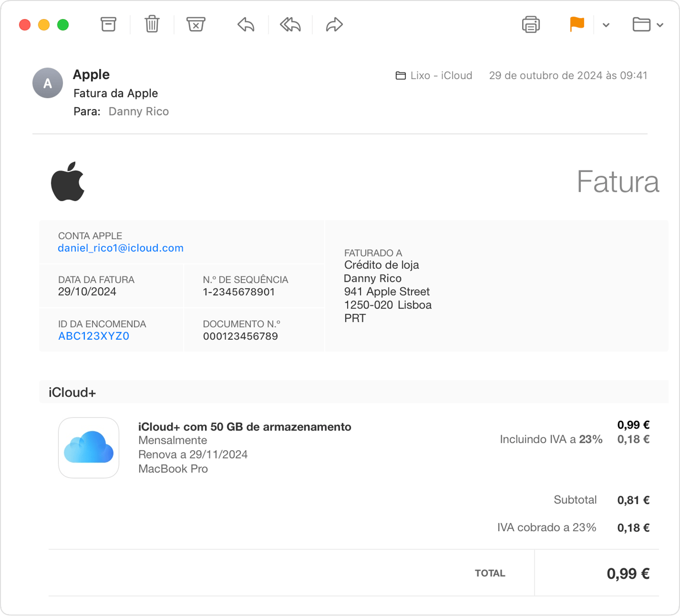680x616 pixels.
Task: Click the Apple logo in the invoice
Action: [x=68, y=181]
